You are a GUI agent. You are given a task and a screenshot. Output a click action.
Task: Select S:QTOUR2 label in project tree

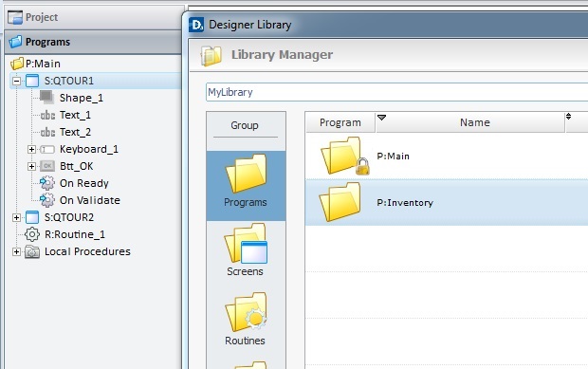point(69,217)
